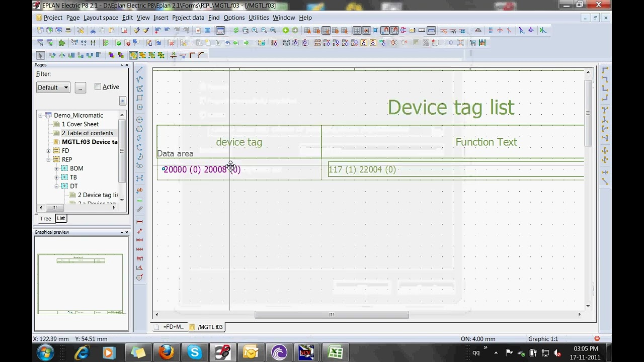Click the graphical preview window icon
The height and width of the screenshot is (362, 644).
220,30
